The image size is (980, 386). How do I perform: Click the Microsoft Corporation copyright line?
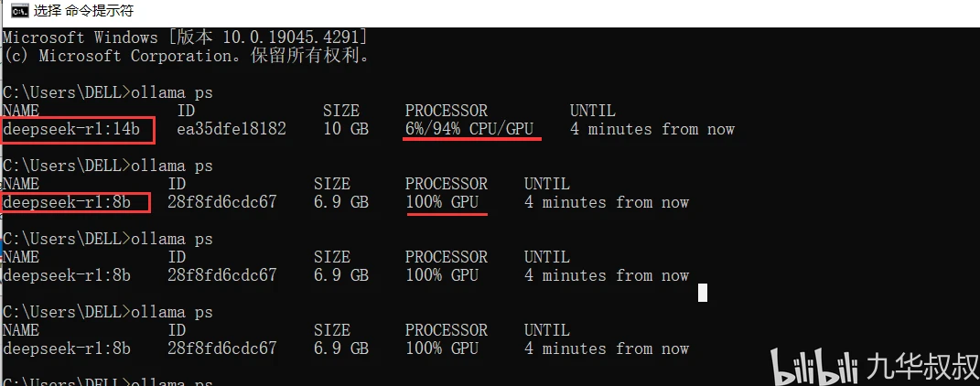(186, 56)
